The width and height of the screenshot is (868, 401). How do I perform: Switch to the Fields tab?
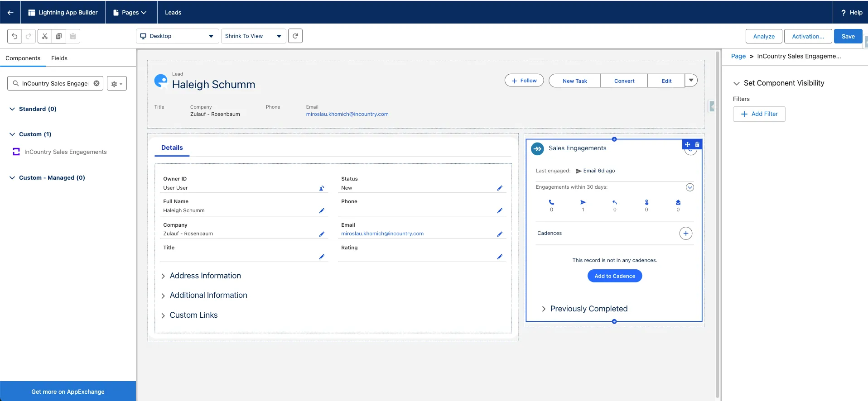coord(59,58)
